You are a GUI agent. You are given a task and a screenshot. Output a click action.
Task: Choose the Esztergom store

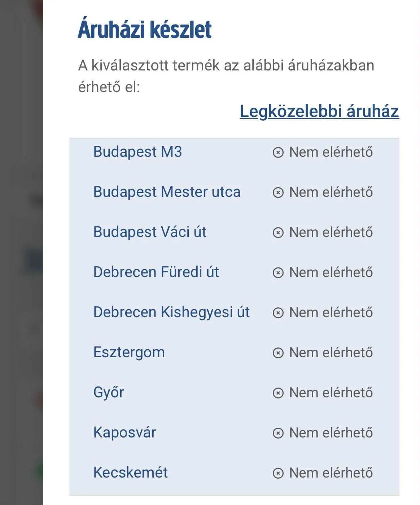click(129, 353)
